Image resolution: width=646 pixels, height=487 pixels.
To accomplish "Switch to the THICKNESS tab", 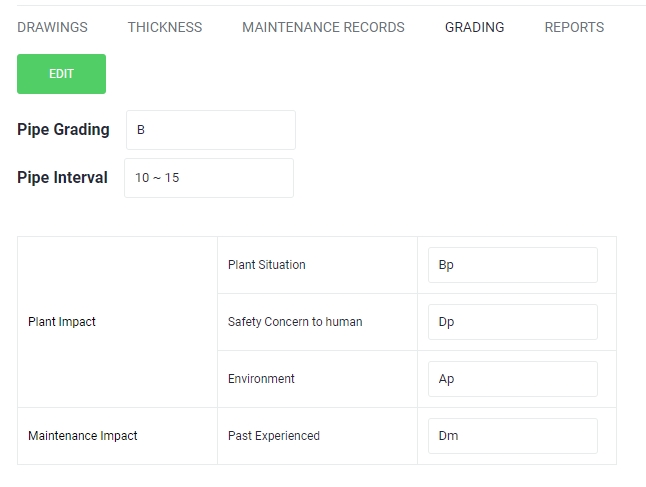I will [x=164, y=27].
